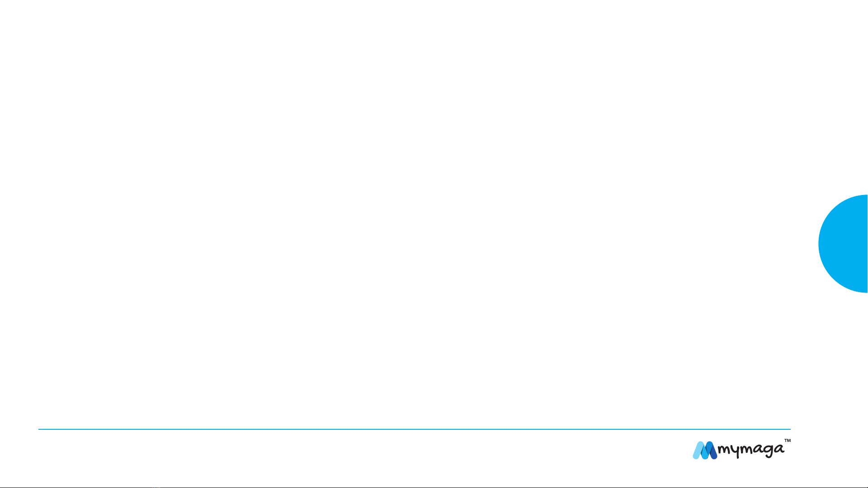Screen dimensions: 868x488
Task: Click the light-blue left stroke of the logo
Action: (x=698, y=451)
